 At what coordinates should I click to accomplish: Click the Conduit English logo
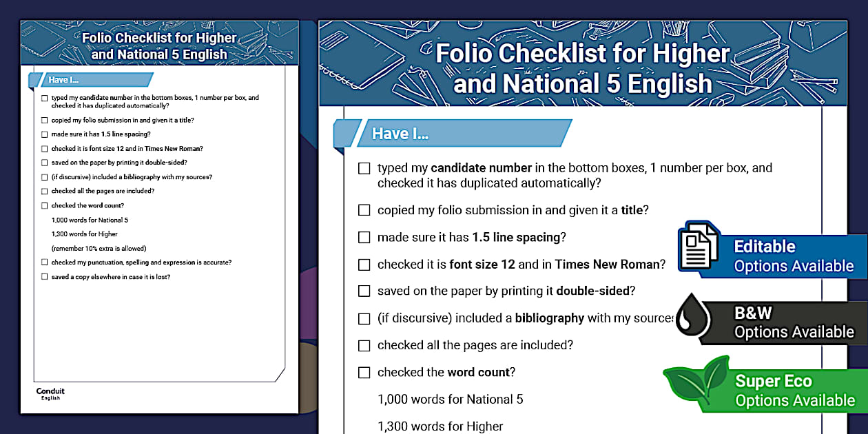pos(50,393)
